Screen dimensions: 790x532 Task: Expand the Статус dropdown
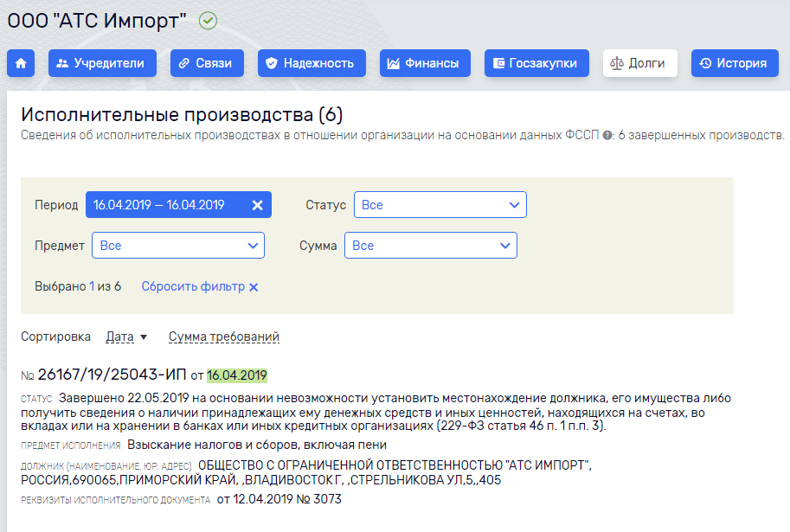point(440,205)
